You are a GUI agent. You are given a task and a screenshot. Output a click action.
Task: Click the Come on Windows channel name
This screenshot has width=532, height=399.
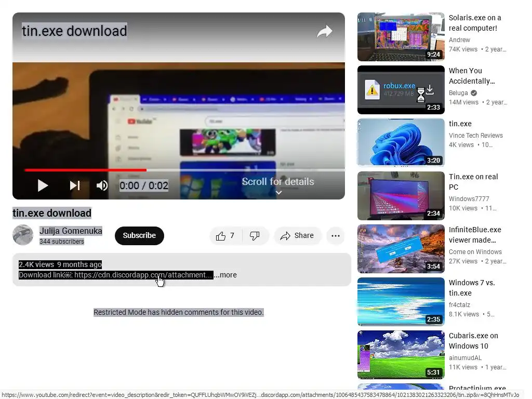[475, 252]
